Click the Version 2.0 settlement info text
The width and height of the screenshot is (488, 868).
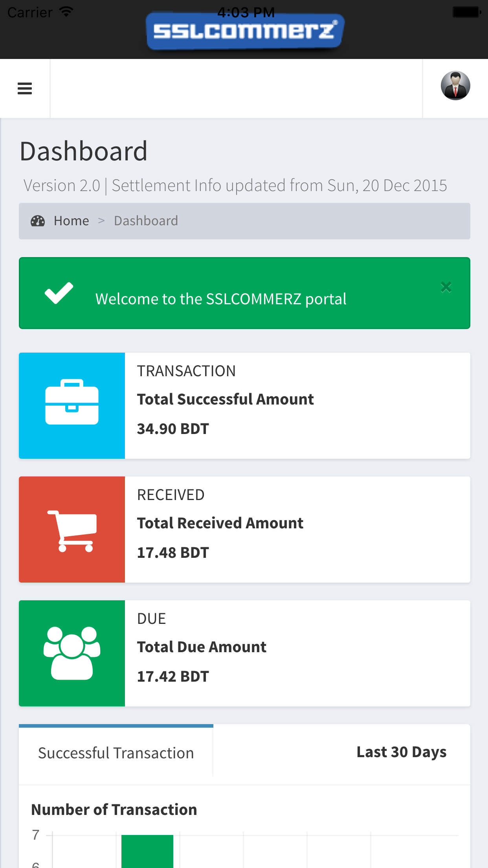click(x=235, y=186)
